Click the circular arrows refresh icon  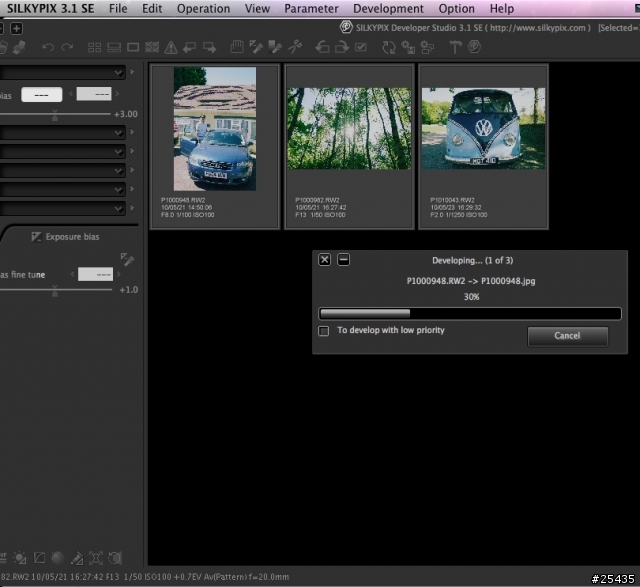tap(389, 47)
